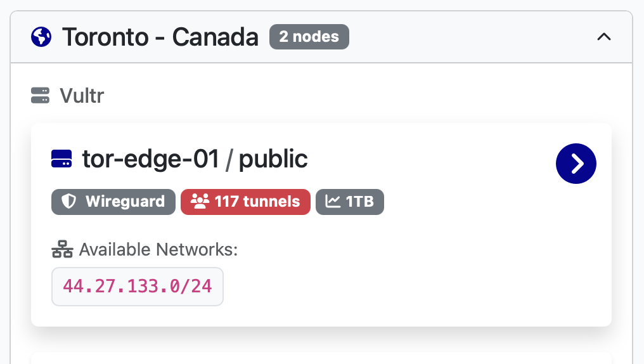Click the 117 tunnels text in red badge
This screenshot has width=644, height=364.
coord(257,202)
